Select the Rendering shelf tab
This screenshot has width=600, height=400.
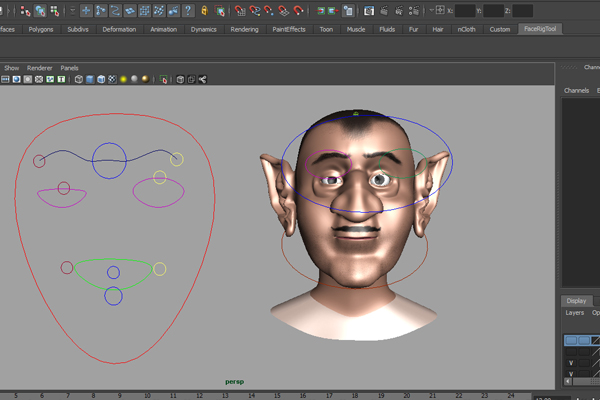point(244,29)
